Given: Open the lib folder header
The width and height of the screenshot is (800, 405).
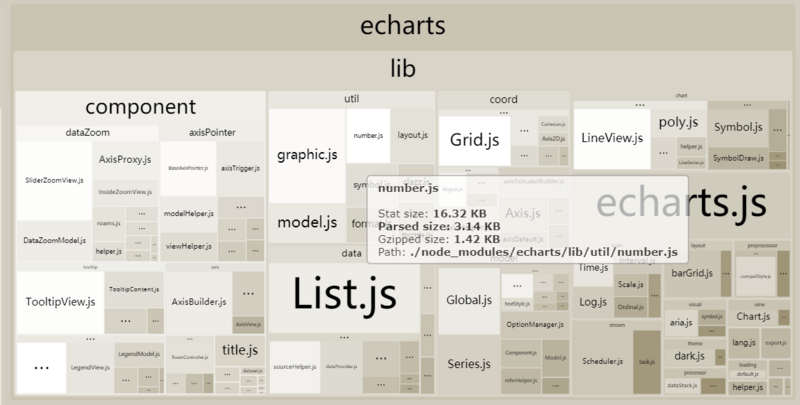Looking at the screenshot, I should (x=402, y=69).
